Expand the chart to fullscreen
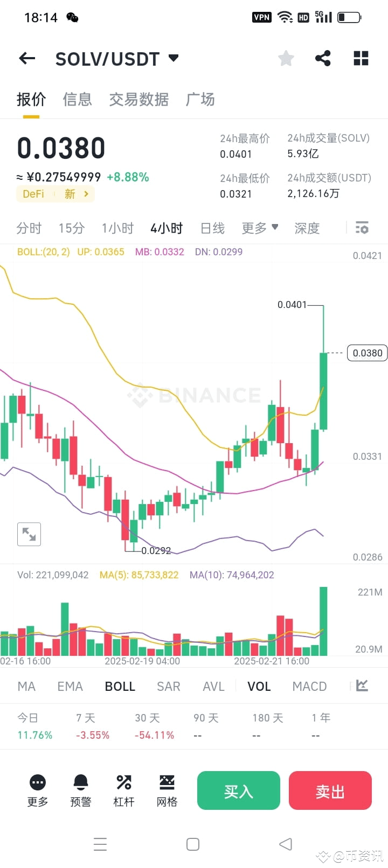Image resolution: width=388 pixels, height=868 pixels. click(x=29, y=534)
